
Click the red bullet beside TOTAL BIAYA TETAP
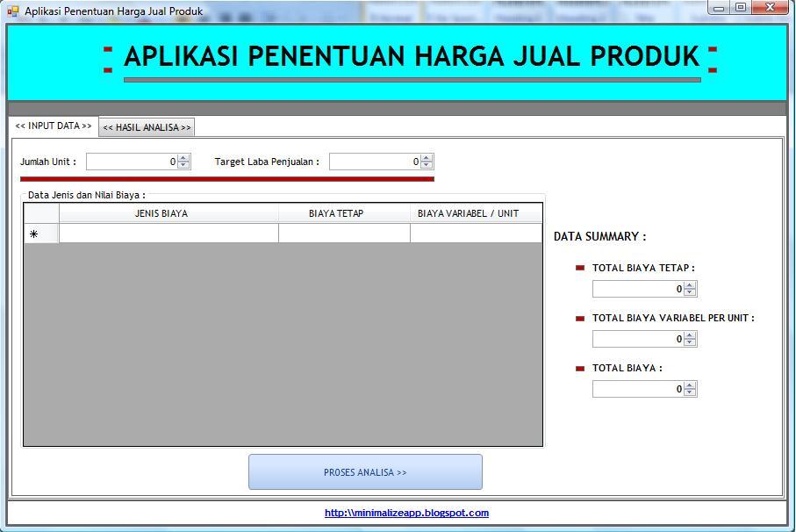[579, 268]
